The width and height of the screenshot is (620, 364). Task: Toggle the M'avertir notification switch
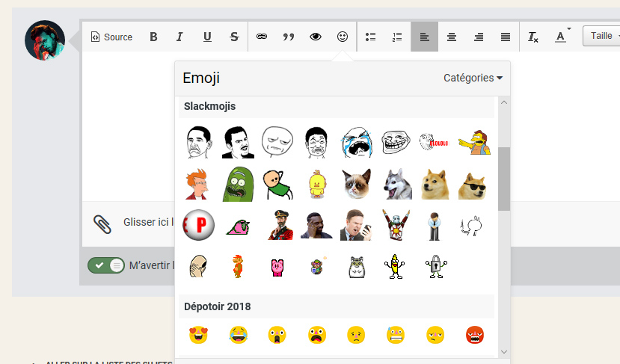106,265
